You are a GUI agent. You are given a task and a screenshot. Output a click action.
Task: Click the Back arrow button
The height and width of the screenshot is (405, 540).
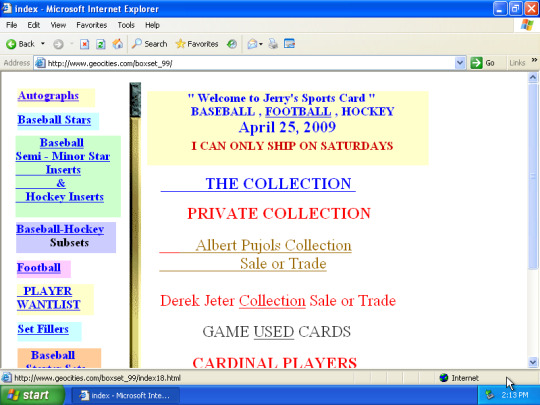tap(20, 44)
